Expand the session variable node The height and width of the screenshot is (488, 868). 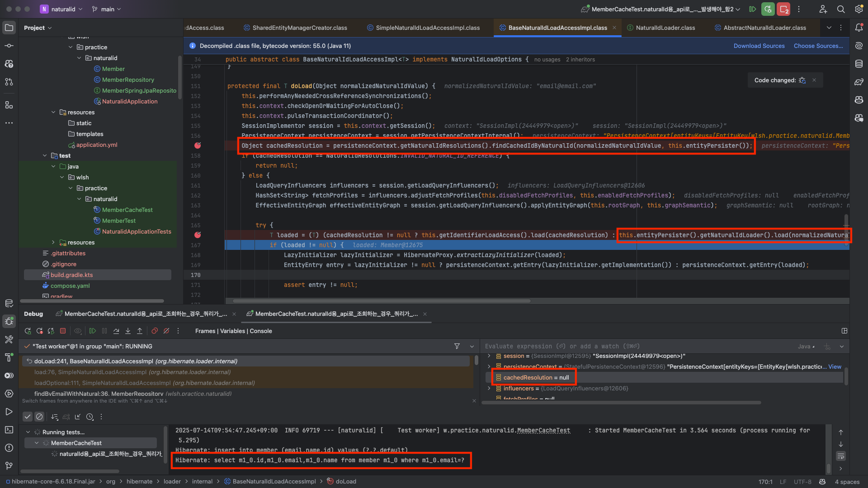pos(489,356)
